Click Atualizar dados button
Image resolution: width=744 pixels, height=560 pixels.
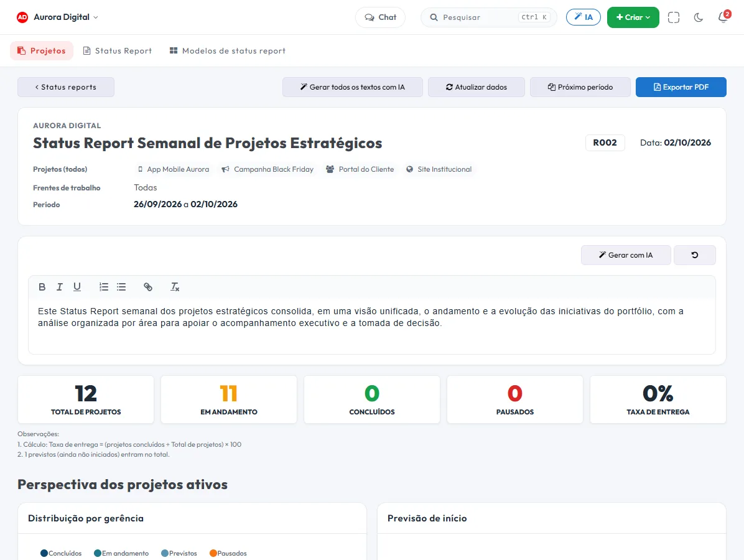point(477,87)
